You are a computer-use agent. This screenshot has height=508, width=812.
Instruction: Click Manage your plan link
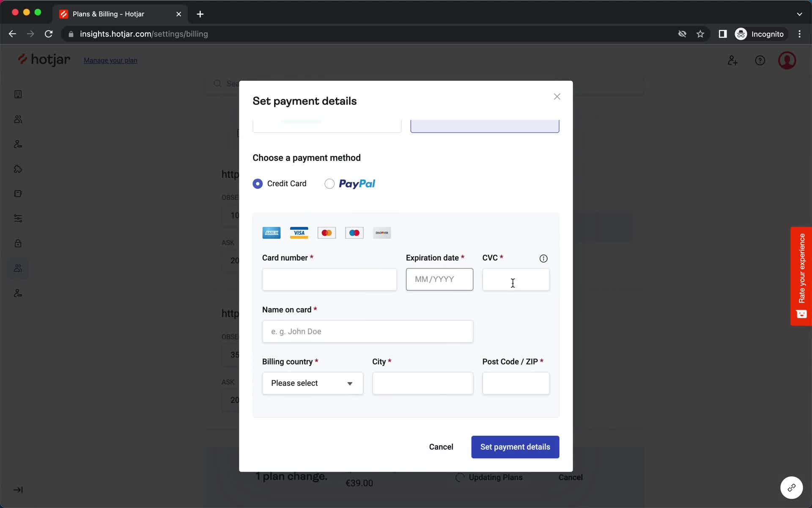110,60
